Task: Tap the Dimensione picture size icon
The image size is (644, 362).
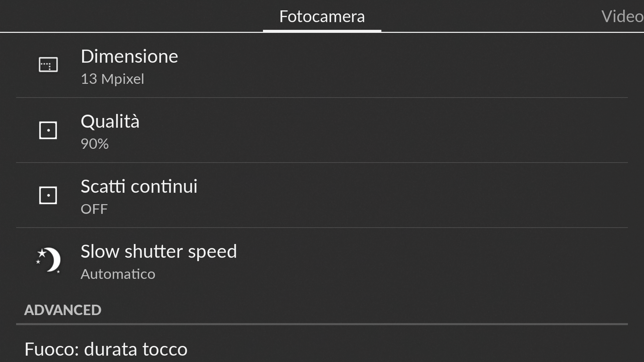Action: point(48,64)
